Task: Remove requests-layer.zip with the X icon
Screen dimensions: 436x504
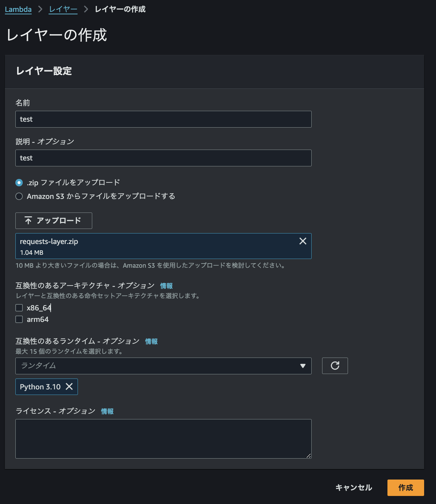Action: tap(302, 241)
